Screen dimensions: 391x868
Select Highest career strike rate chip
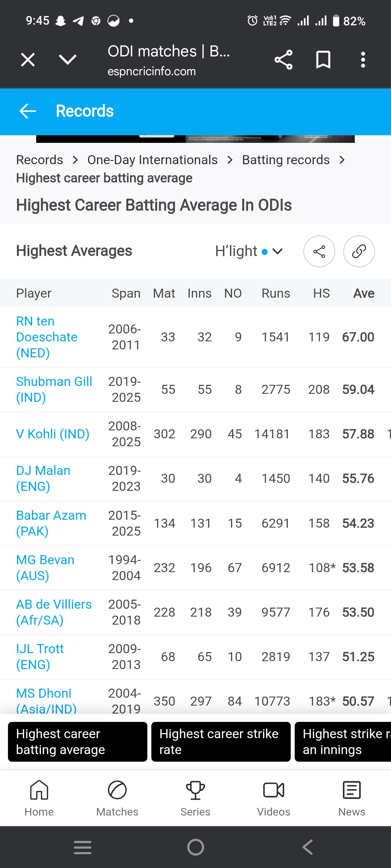(220, 742)
